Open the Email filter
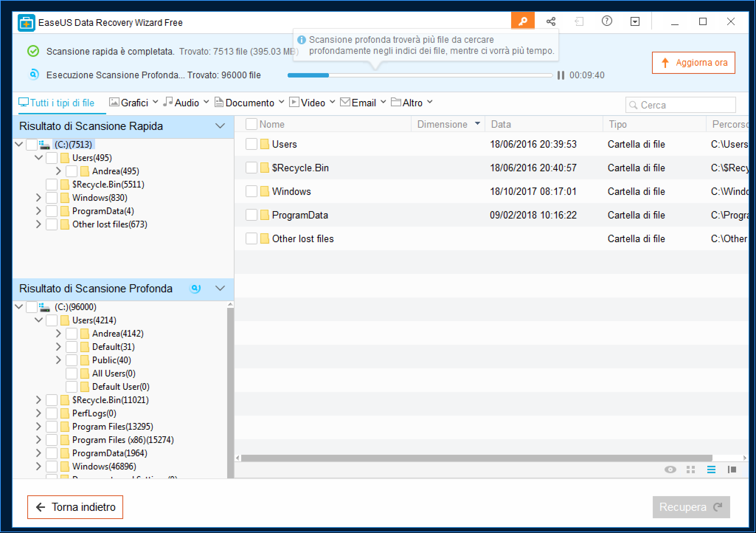Viewport: 756px width, 533px height. (363, 103)
